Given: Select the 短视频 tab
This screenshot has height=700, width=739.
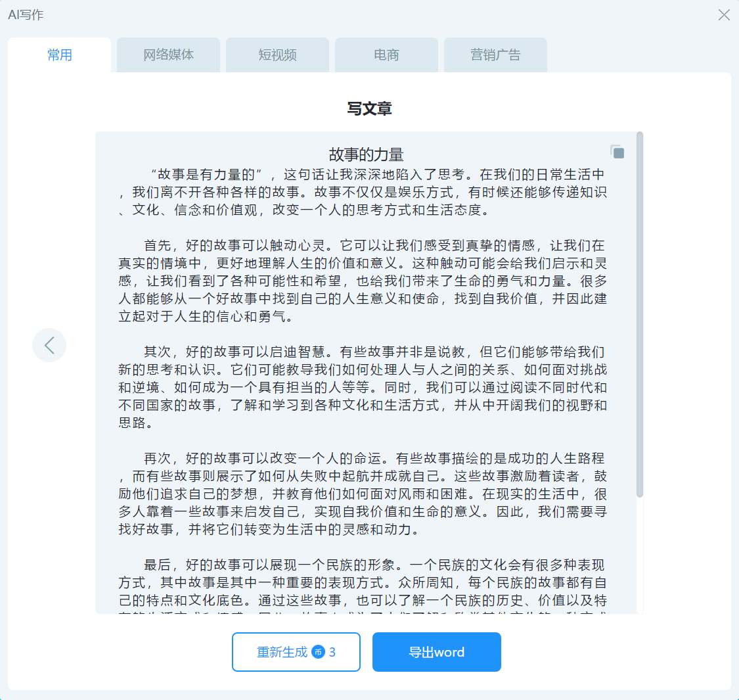Looking at the screenshot, I should [x=277, y=55].
